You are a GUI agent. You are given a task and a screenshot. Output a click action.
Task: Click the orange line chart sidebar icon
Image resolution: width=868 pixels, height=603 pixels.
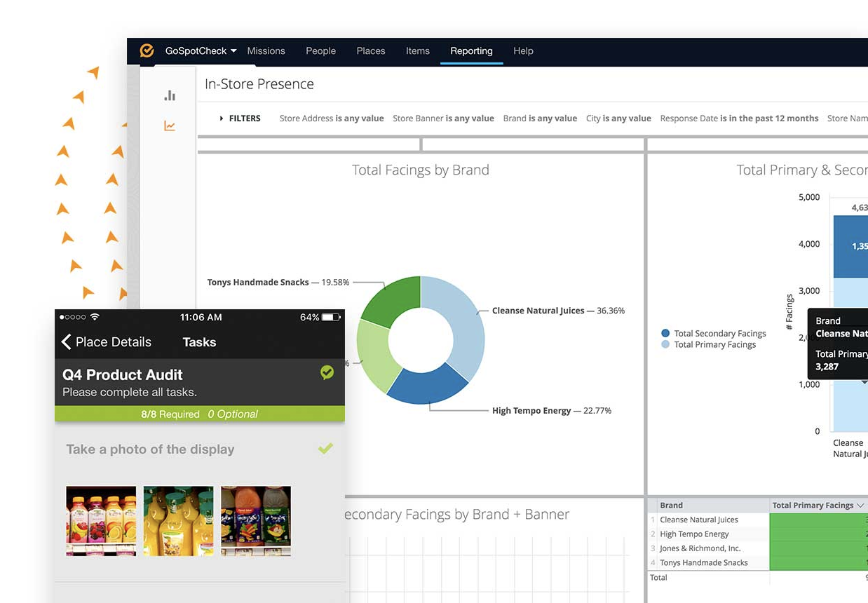click(x=170, y=126)
